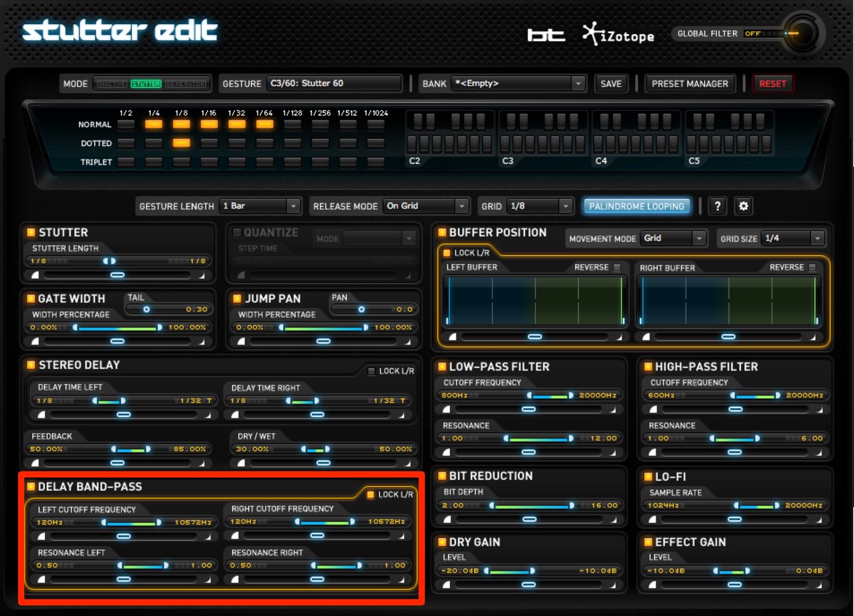Image resolution: width=854 pixels, height=616 pixels.
Task: Open the settings gear icon
Action: click(x=744, y=206)
